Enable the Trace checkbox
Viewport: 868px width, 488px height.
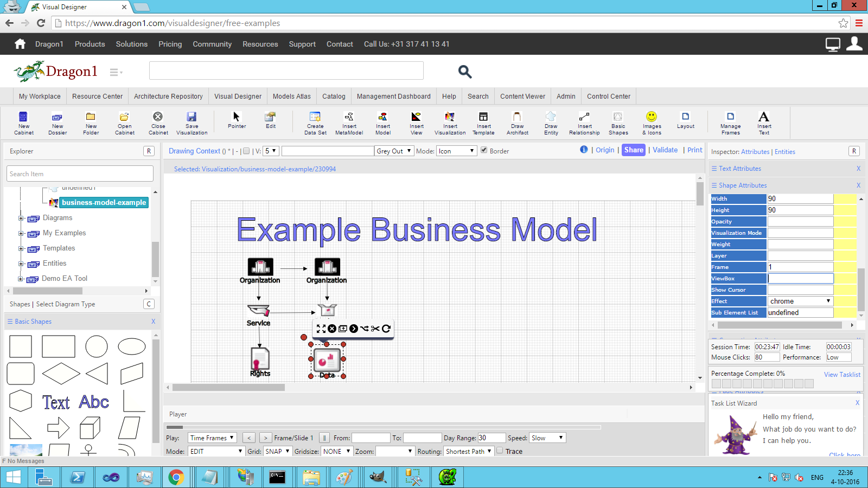click(x=500, y=451)
